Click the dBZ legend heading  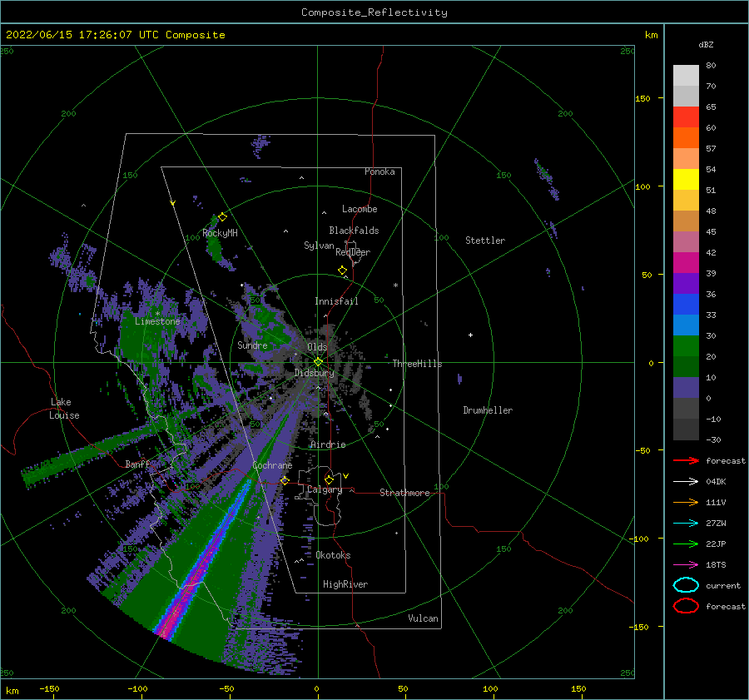click(706, 44)
